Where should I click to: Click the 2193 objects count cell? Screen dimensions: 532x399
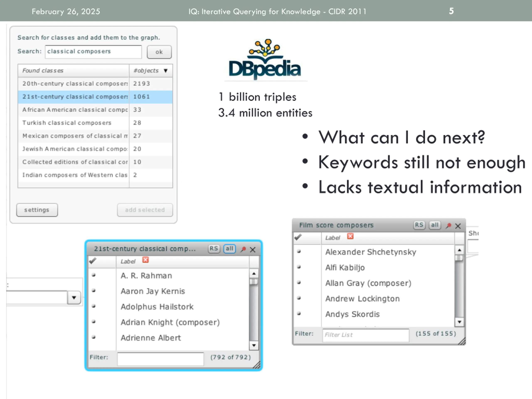pos(151,84)
